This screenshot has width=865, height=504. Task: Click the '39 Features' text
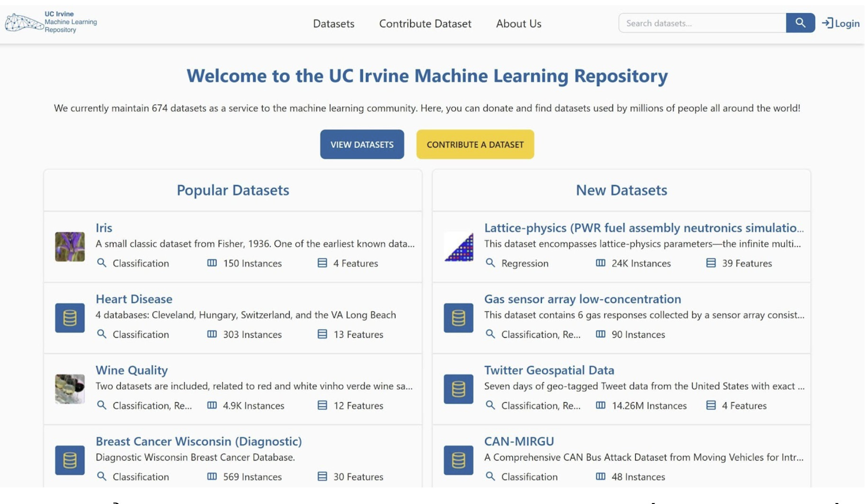coord(747,263)
